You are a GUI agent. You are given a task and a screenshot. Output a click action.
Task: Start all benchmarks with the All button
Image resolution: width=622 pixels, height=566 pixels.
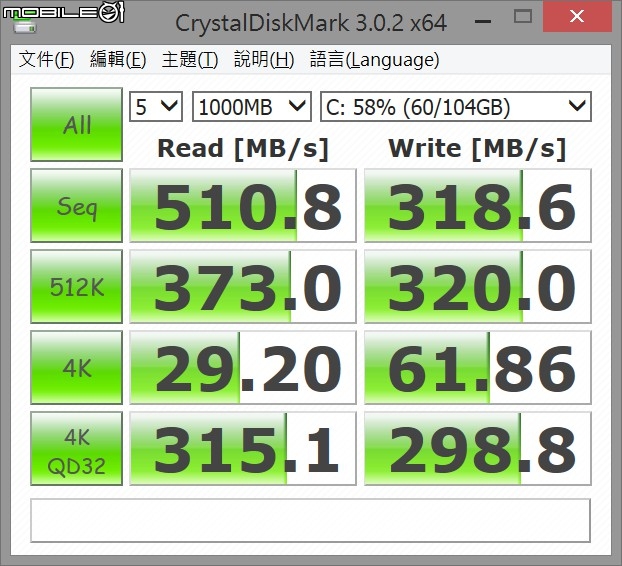pos(77,125)
